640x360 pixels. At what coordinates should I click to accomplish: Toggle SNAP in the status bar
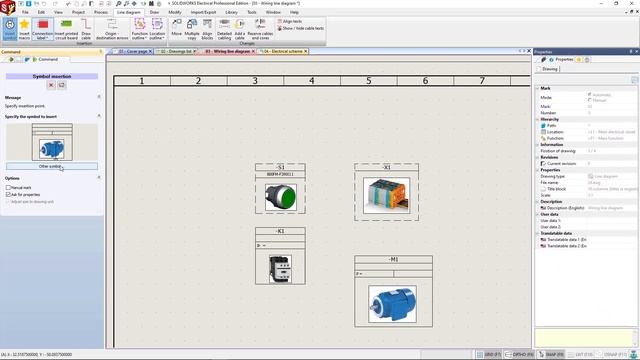551,355
